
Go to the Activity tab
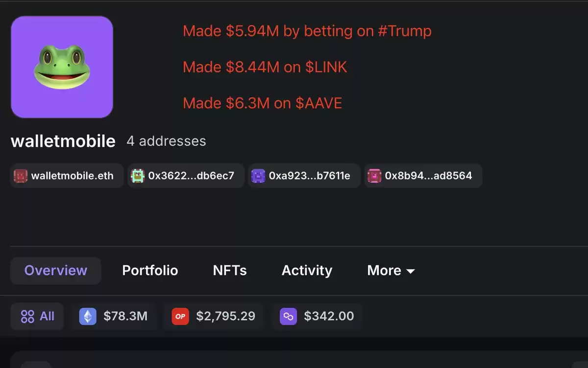[307, 271]
